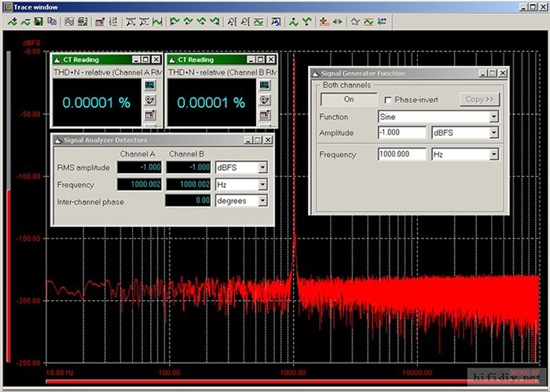Viewport: 550px width, 392px height.
Task: Click the red and green trace lines icon
Action: click(368, 22)
